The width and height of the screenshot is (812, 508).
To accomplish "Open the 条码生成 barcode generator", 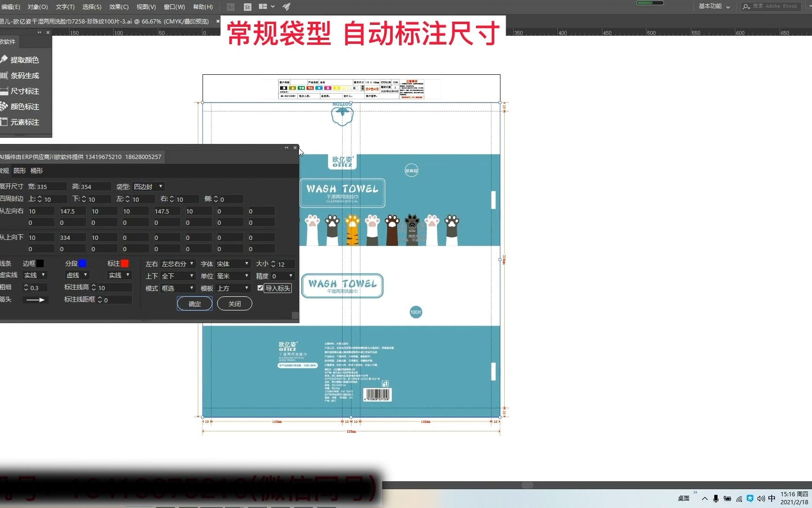I will tap(20, 75).
